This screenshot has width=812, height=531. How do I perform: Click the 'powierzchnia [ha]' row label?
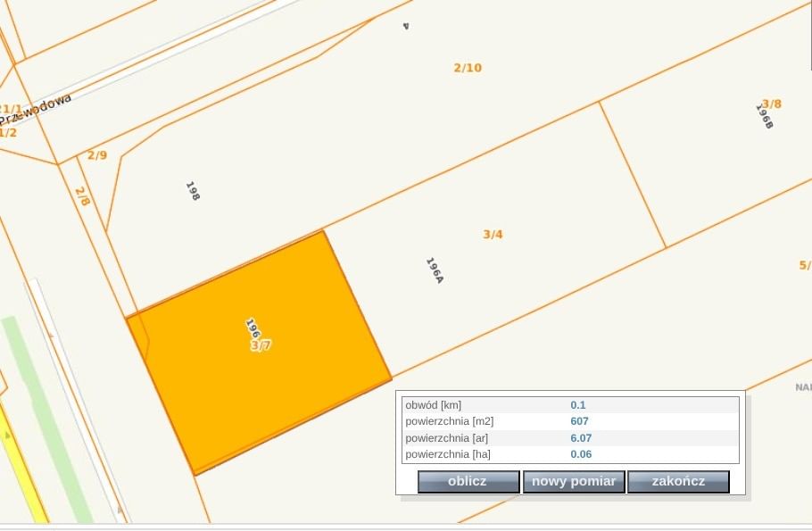(448, 454)
